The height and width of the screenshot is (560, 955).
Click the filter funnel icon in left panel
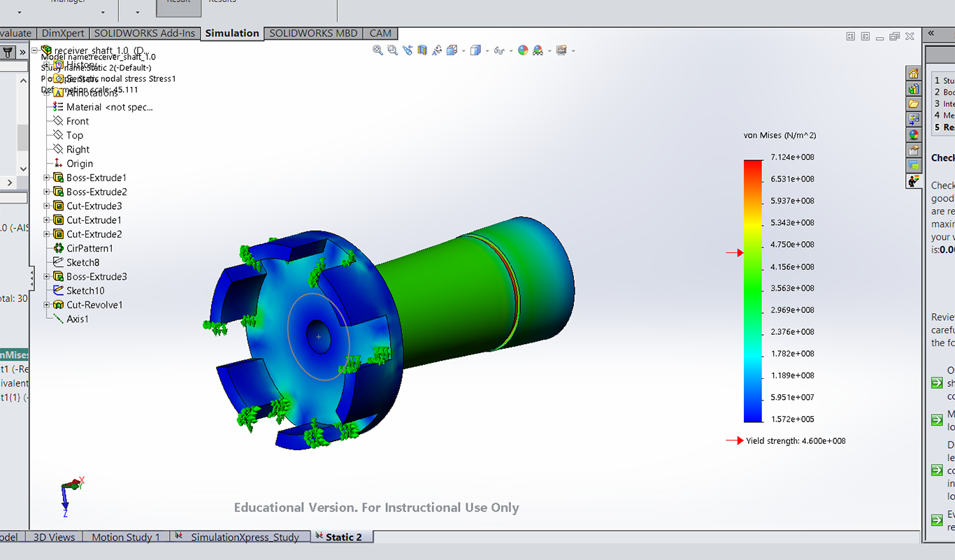click(x=8, y=52)
